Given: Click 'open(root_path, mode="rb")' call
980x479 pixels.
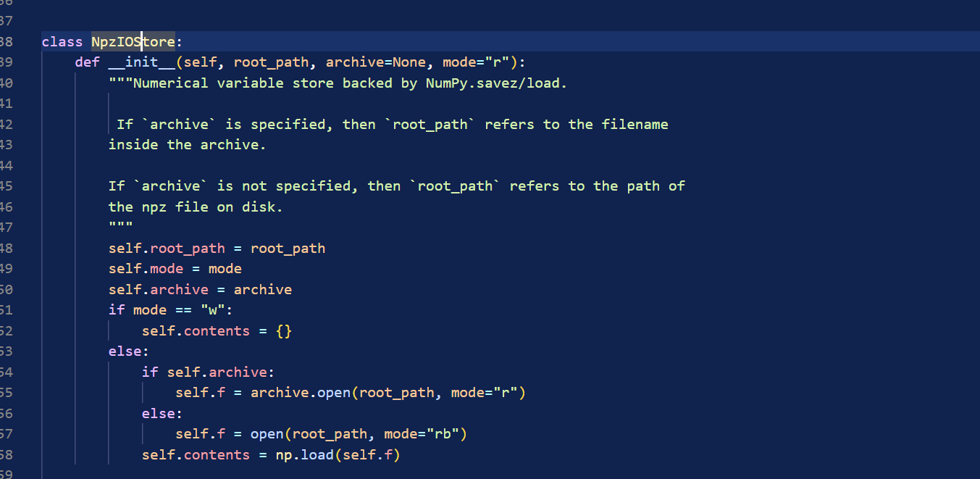Looking at the screenshot, I should (x=359, y=434).
